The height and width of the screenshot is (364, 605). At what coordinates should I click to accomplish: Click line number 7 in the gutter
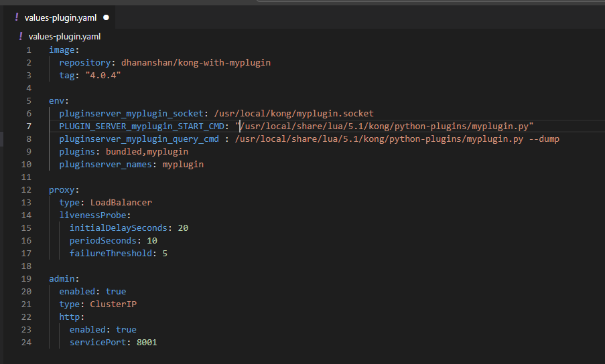point(28,126)
